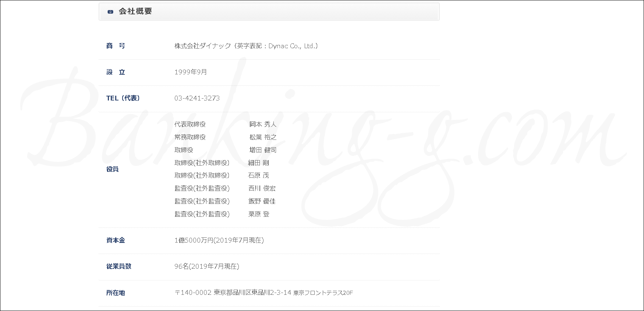This screenshot has height=311, width=644.
Task: Click the 従業員数 label
Action: click(x=118, y=266)
